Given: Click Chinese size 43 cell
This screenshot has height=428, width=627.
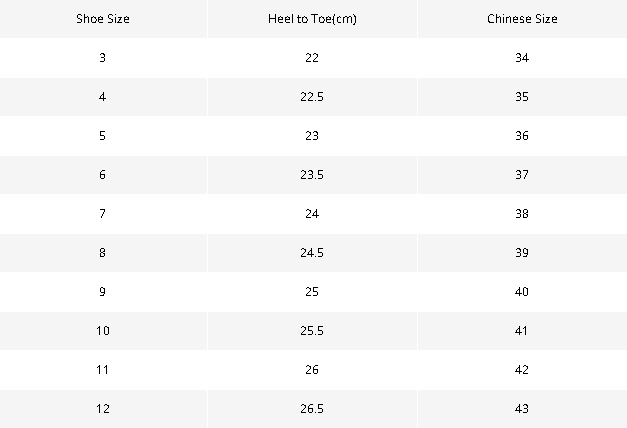Looking at the screenshot, I should (522, 409).
